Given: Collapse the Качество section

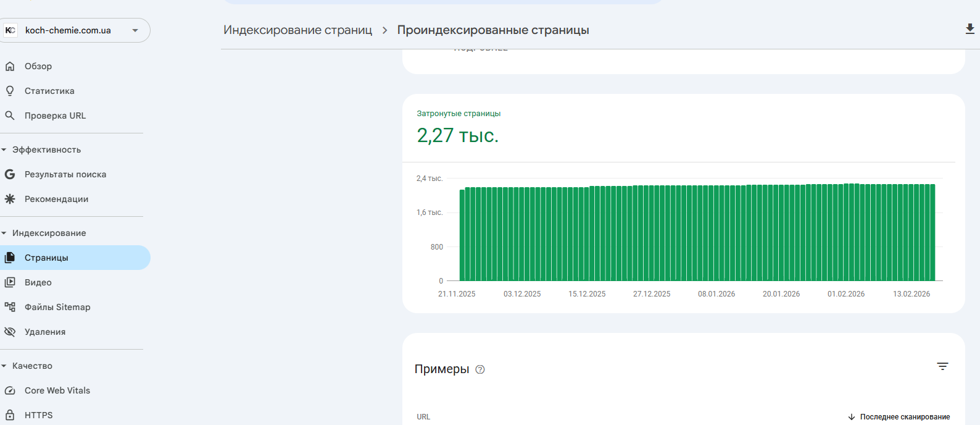Looking at the screenshot, I should 4,366.
